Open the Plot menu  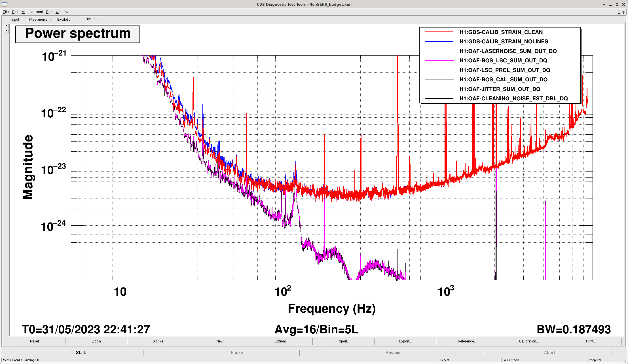click(49, 12)
